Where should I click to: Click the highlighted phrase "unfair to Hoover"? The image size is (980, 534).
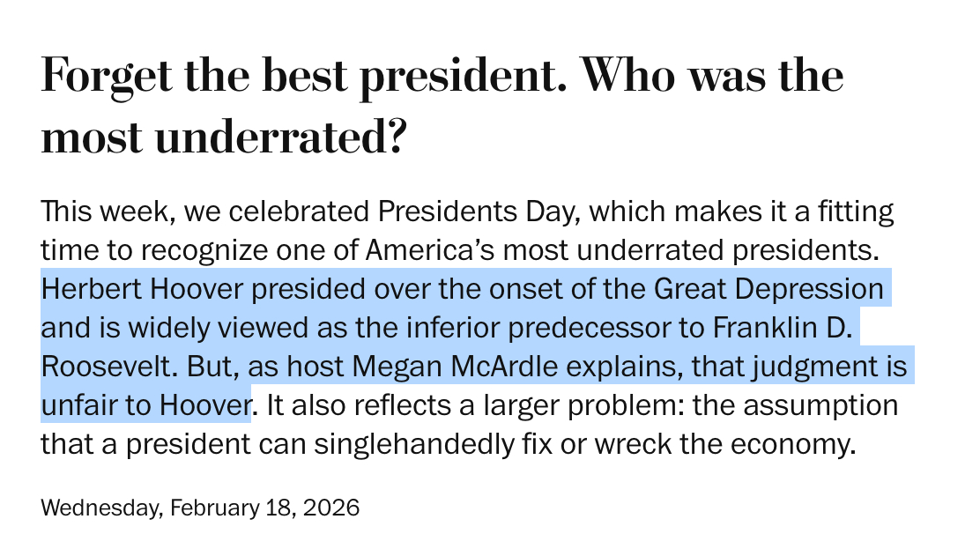coord(145,405)
